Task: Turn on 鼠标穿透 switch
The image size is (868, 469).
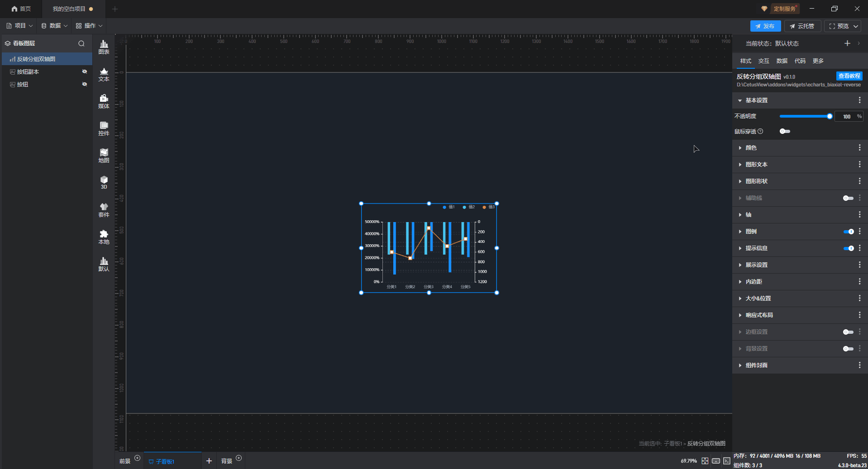Action: click(x=785, y=131)
